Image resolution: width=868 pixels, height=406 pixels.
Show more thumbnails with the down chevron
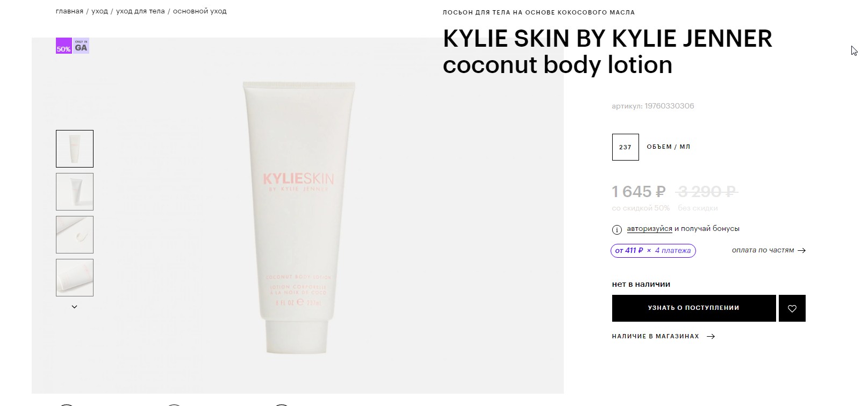75,307
